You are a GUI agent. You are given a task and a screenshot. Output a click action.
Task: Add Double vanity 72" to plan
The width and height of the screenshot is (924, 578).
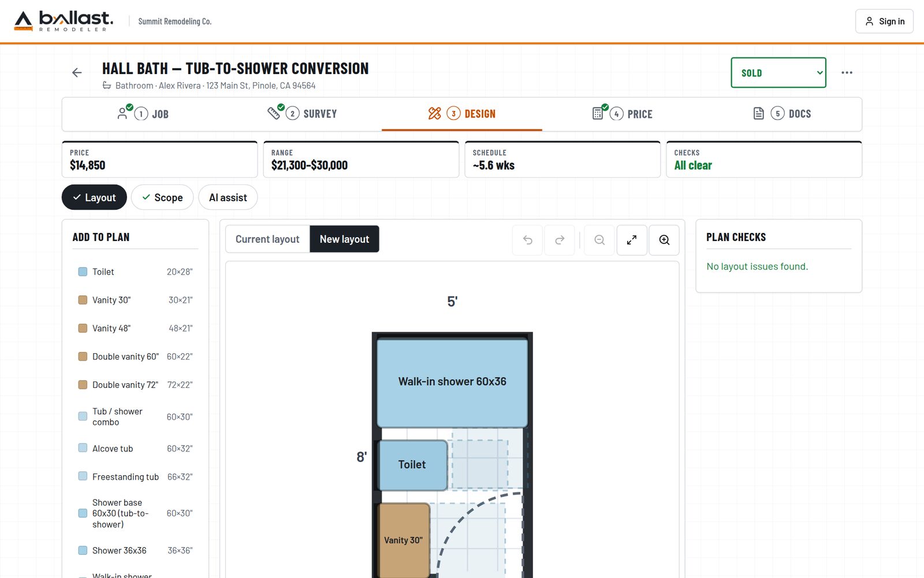point(135,385)
